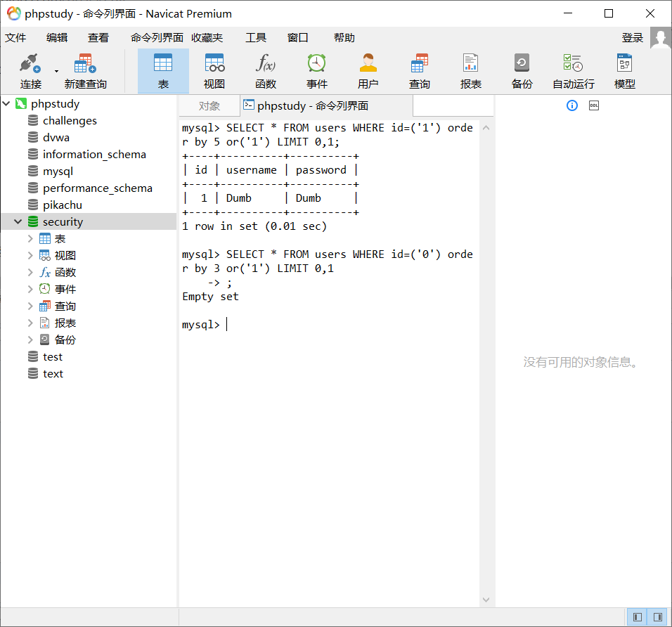
Task: Open the 连接 (Connection) toolbar button
Action: pos(31,71)
